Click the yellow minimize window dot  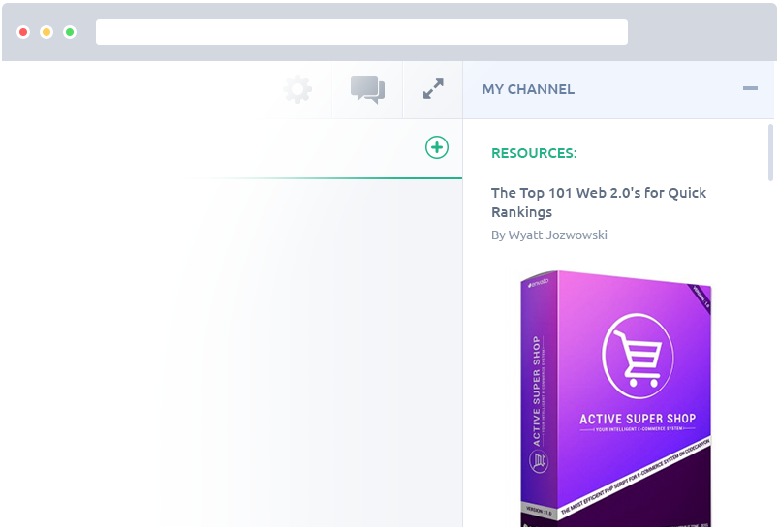tap(47, 32)
